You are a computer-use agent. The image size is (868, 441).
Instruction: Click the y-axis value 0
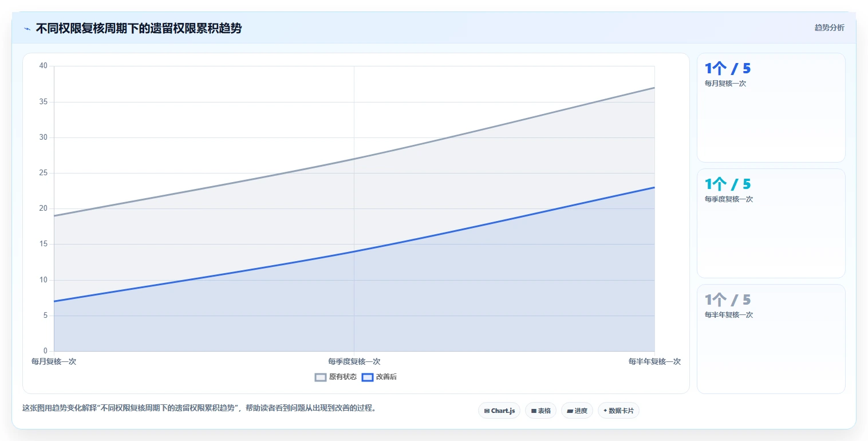45,351
